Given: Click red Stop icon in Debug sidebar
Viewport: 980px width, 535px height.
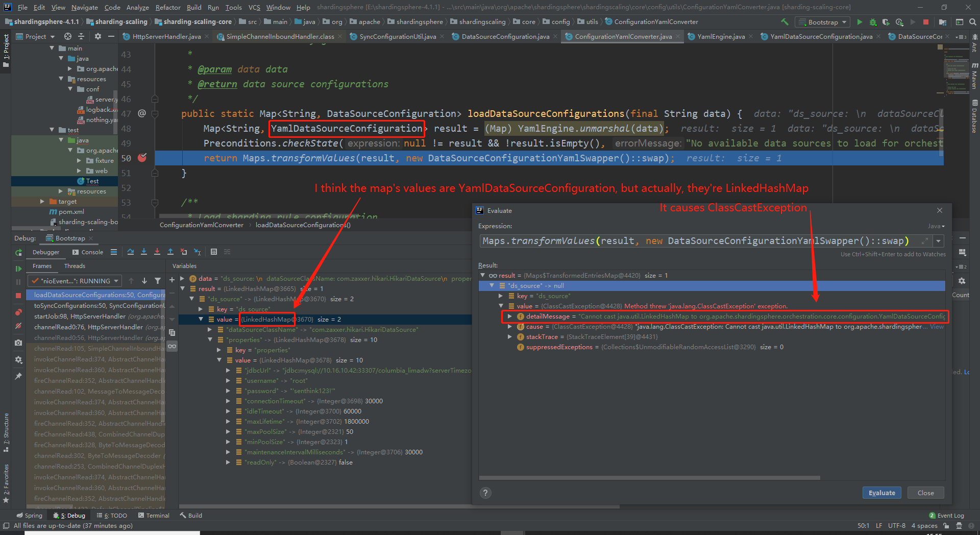Looking at the screenshot, I should (18, 295).
